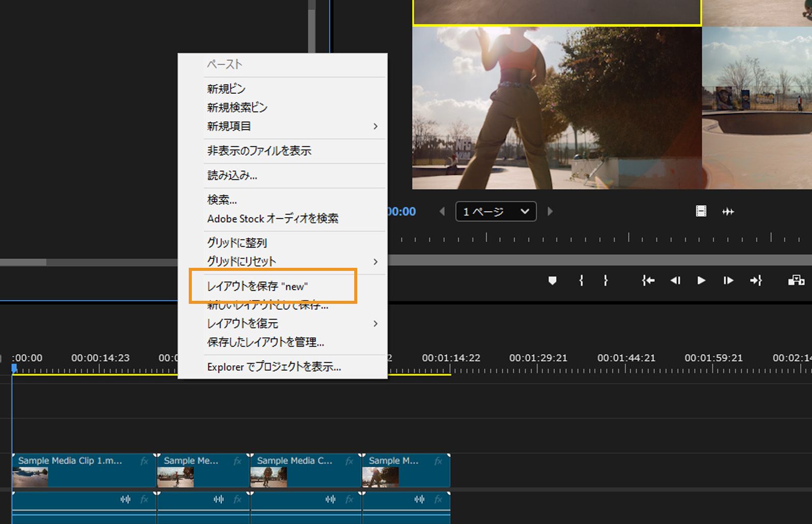Toggle 非表示のファイルを表示 in the context menu
Image resolution: width=812 pixels, height=524 pixels.
[259, 151]
